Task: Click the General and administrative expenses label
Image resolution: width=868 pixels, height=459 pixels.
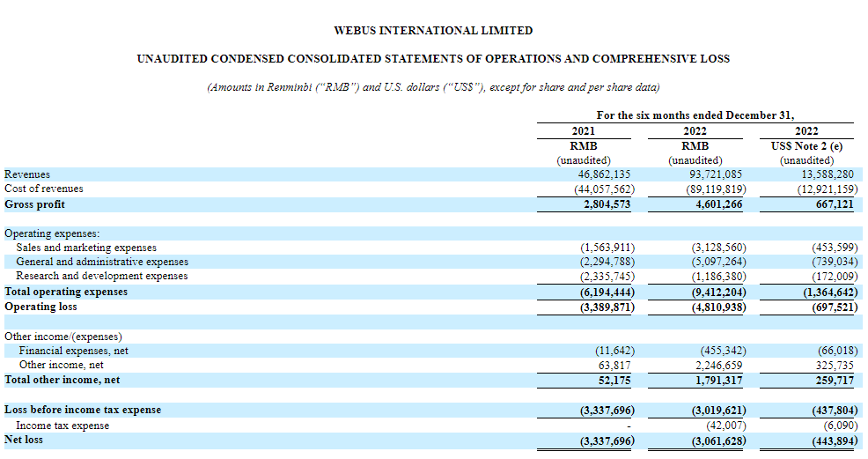Action: [x=102, y=262]
